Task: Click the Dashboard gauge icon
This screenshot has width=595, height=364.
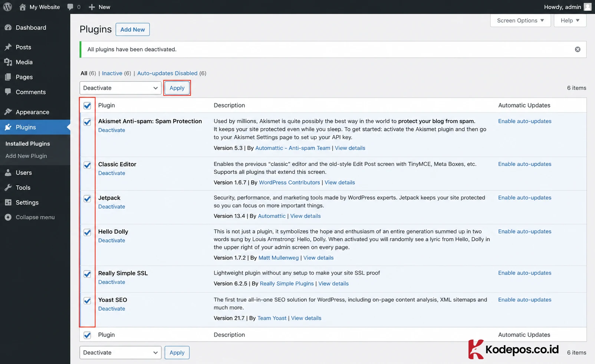Action: click(x=8, y=27)
